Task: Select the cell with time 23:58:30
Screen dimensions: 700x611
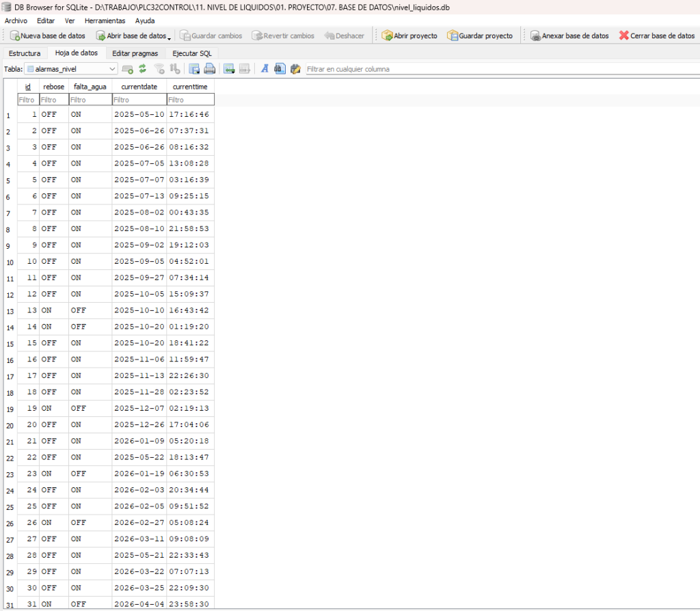Action: coord(190,604)
